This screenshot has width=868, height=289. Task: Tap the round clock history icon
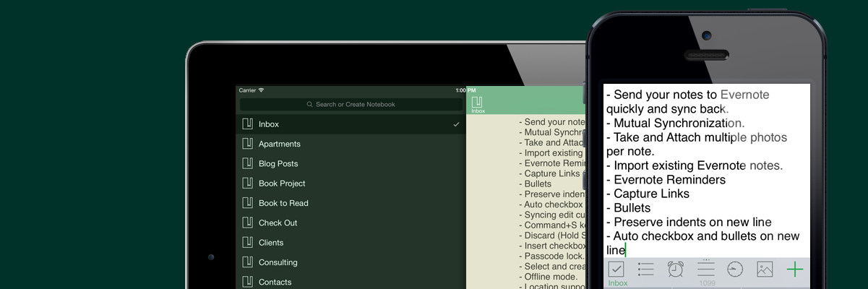coord(735,269)
